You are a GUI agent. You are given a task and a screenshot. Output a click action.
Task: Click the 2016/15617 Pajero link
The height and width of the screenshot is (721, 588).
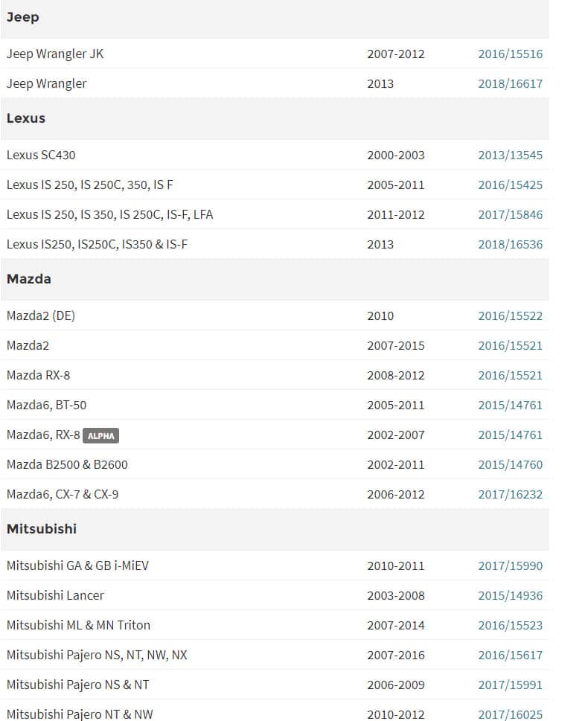[x=510, y=655]
